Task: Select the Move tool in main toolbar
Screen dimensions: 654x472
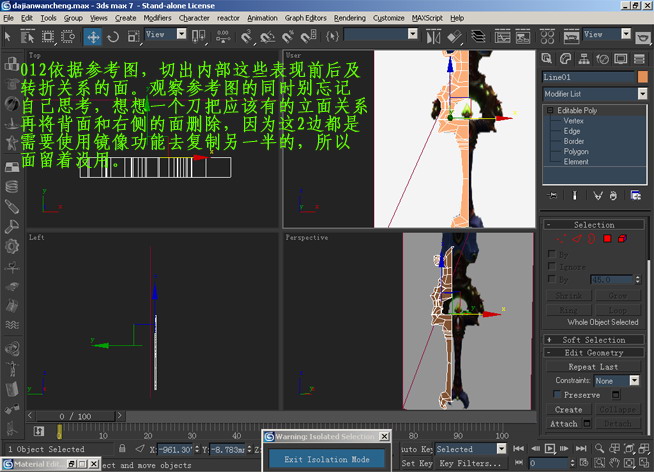Action: pyautogui.click(x=92, y=36)
